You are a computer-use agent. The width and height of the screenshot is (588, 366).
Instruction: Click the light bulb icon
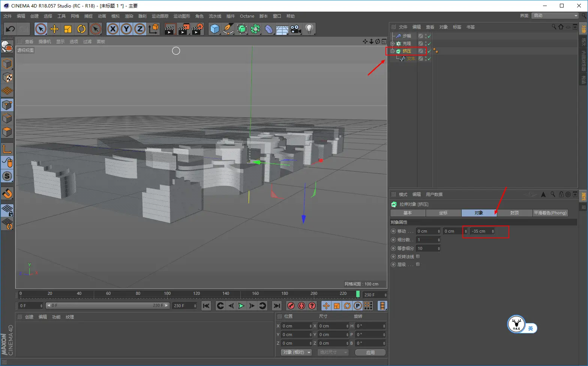click(x=309, y=29)
